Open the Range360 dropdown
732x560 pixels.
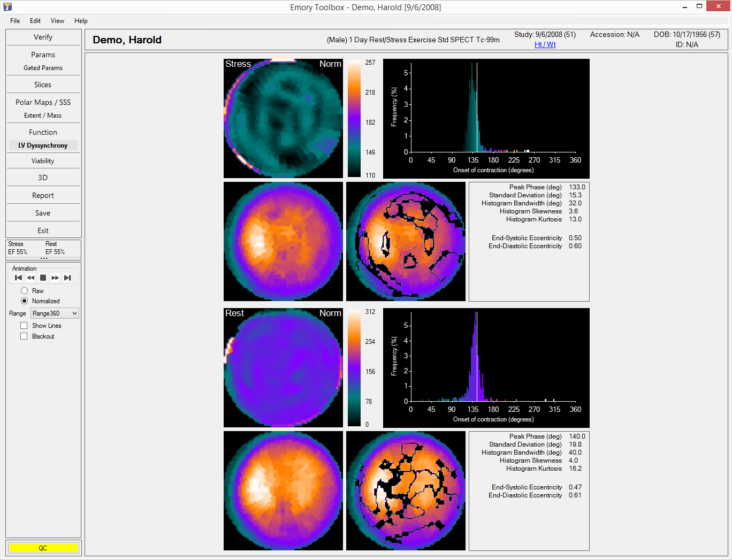coord(55,313)
